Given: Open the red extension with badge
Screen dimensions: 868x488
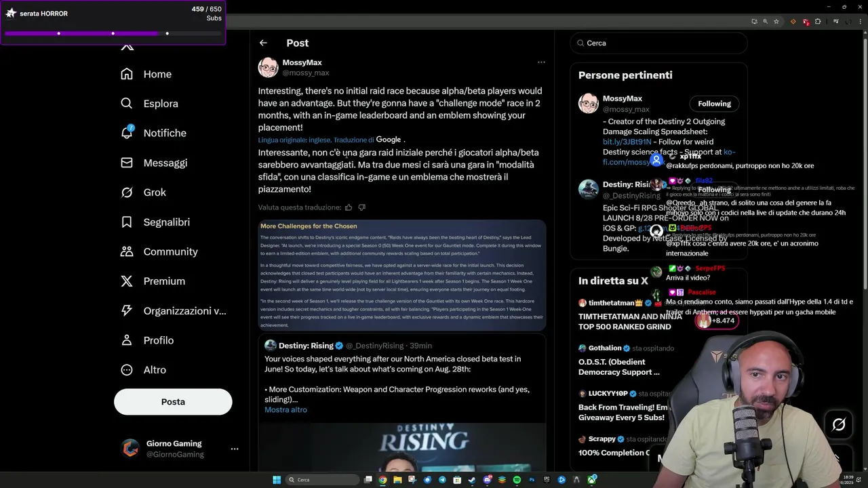Looking at the screenshot, I should 806,22.
